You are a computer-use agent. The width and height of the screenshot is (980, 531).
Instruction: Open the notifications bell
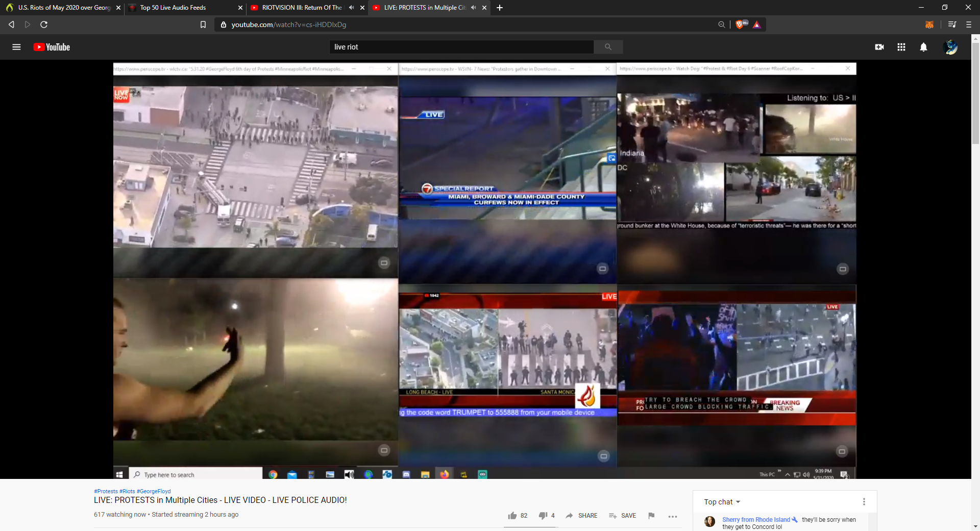click(923, 47)
